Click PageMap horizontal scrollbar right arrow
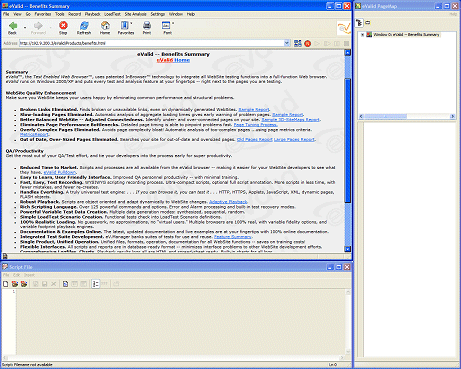This screenshot has width=461, height=369. click(453, 116)
